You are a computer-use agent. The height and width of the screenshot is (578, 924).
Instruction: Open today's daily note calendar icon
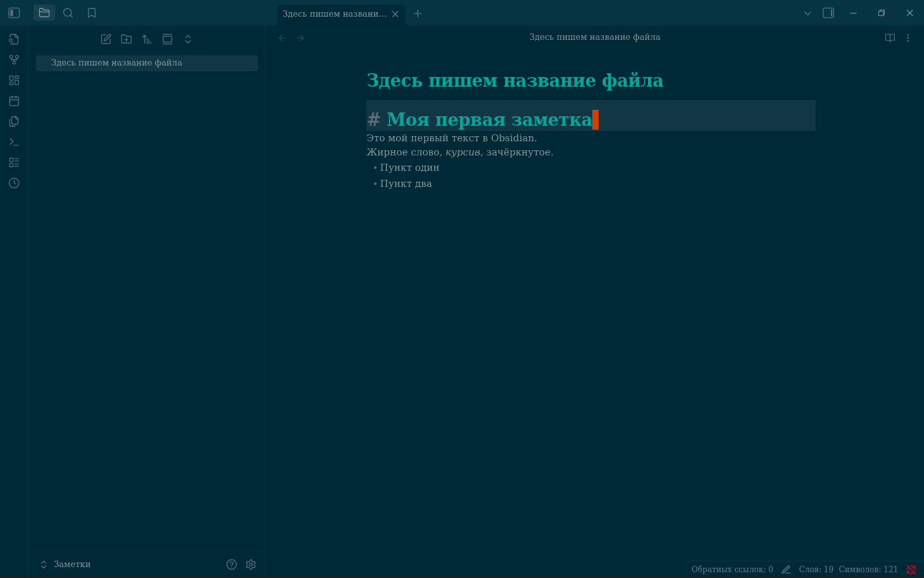[14, 101]
